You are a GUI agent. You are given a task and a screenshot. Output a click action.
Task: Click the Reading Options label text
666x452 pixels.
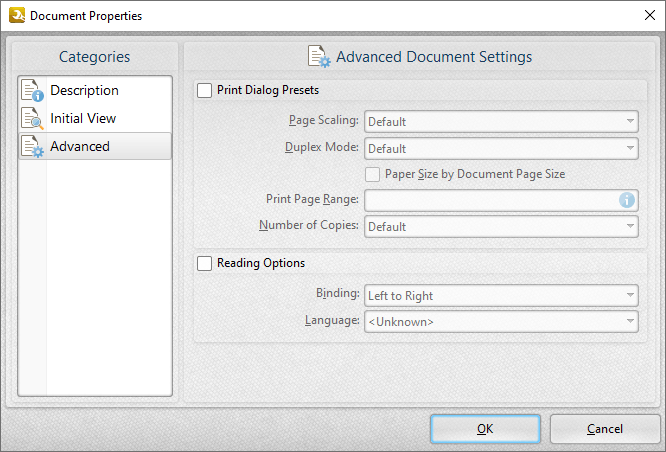point(261,263)
